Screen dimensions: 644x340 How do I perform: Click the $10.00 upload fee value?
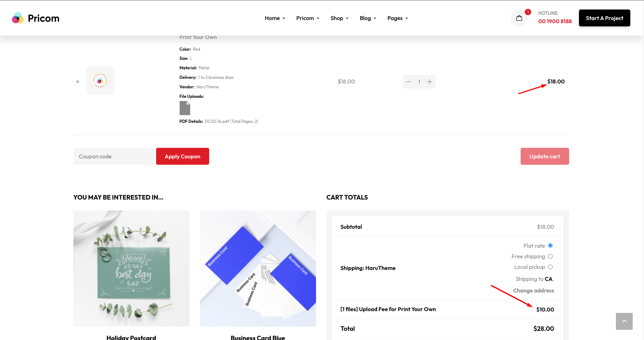point(545,310)
